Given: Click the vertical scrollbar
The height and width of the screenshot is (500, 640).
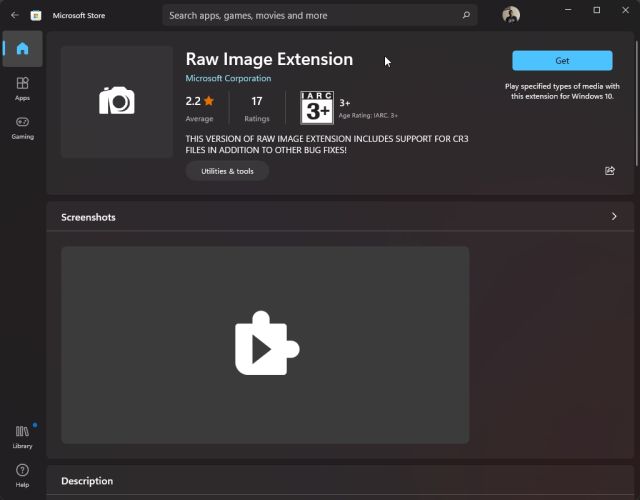Looking at the screenshot, I should (636, 104).
